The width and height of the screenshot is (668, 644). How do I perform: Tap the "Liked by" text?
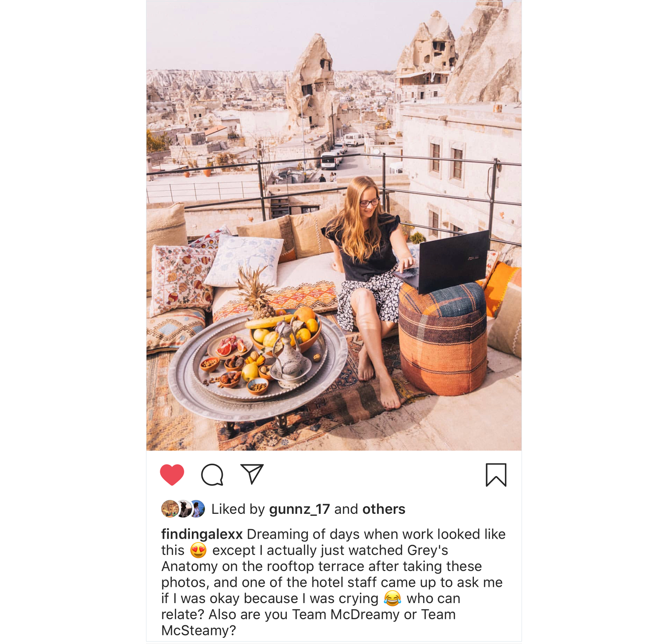pyautogui.click(x=238, y=509)
